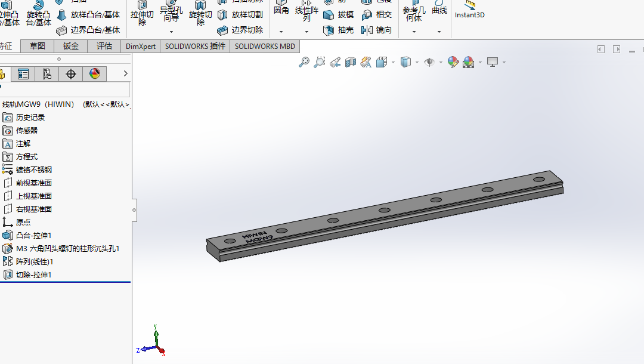This screenshot has width=644, height=364.
Task: Select the PropertyManager list icon
Action: click(23, 74)
